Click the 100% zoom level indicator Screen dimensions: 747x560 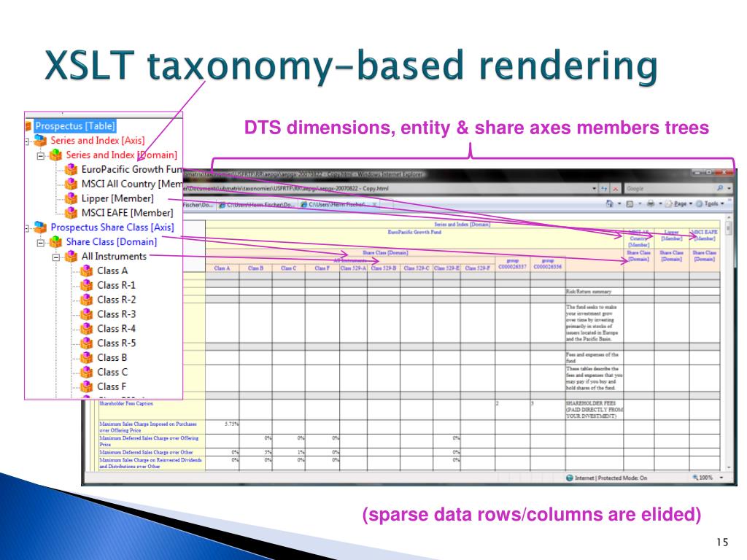coord(703,477)
